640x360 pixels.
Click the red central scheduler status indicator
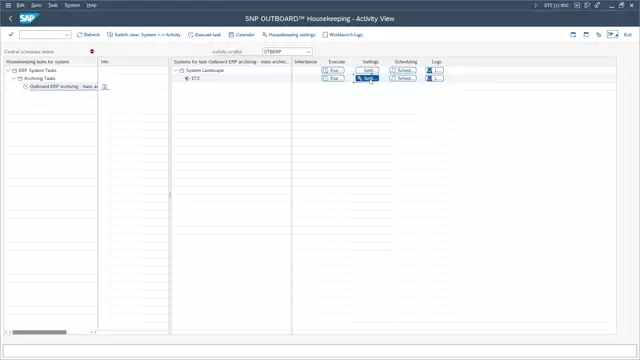click(92, 51)
